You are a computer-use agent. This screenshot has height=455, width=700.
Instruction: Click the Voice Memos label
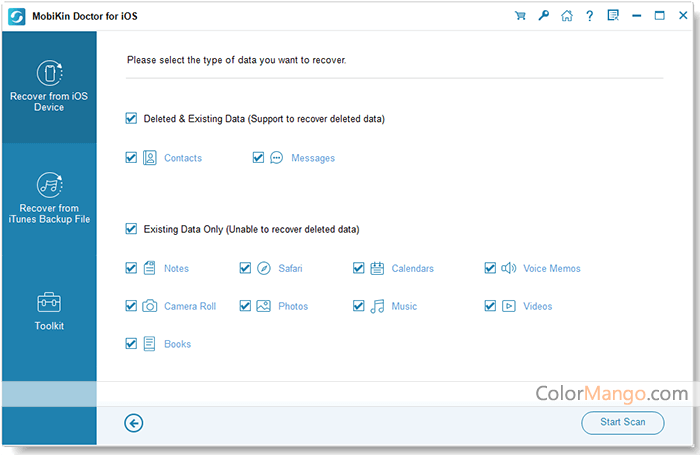[552, 268]
